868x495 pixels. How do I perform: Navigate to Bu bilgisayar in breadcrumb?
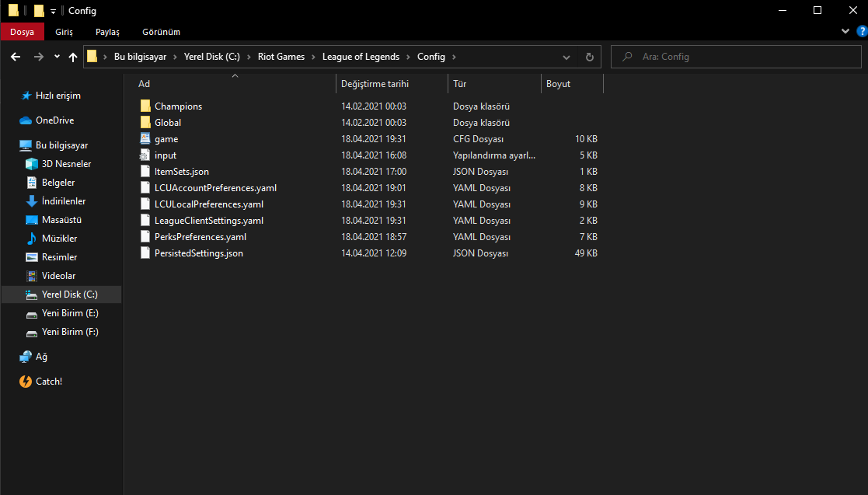[x=140, y=57]
